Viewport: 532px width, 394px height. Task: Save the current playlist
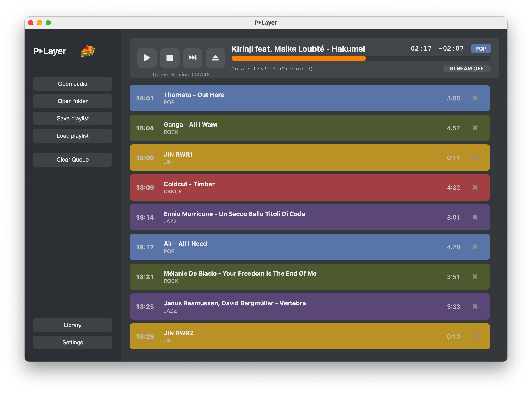72,118
